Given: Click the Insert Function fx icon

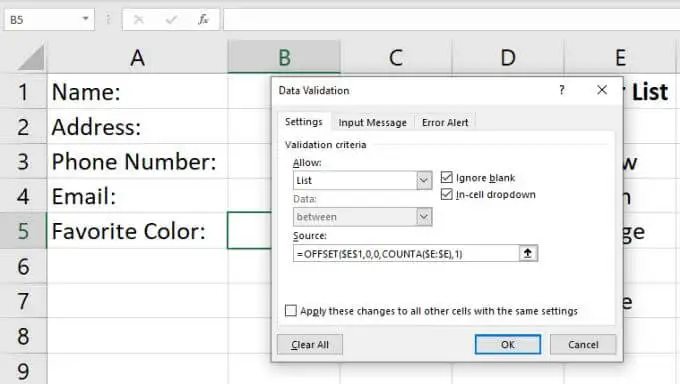Looking at the screenshot, I should click(x=203, y=20).
